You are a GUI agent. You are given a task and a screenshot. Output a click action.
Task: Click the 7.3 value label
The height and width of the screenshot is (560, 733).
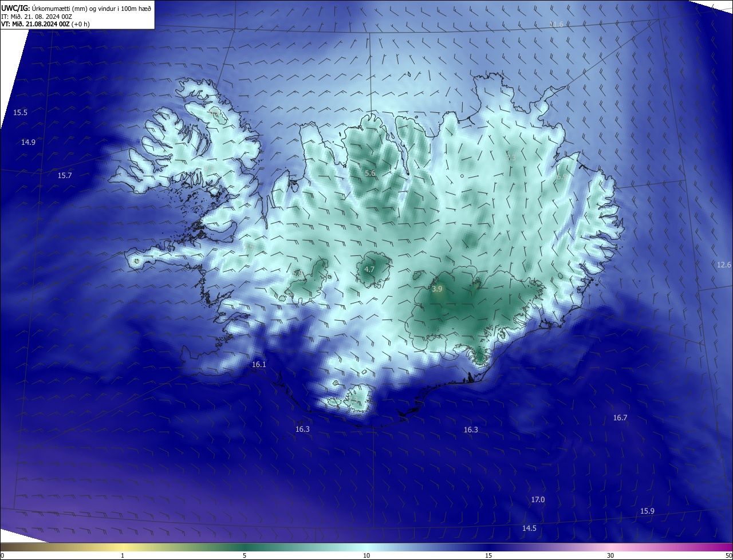[x=511, y=157]
